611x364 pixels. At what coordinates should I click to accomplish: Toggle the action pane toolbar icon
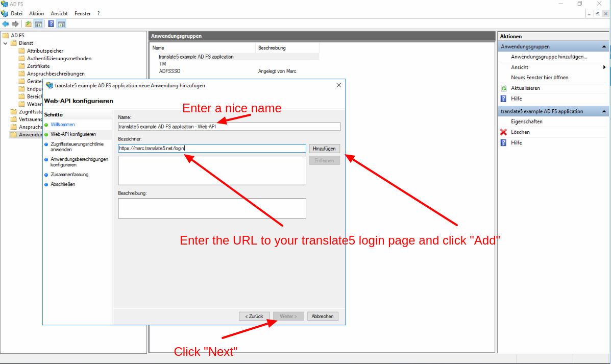[62, 24]
